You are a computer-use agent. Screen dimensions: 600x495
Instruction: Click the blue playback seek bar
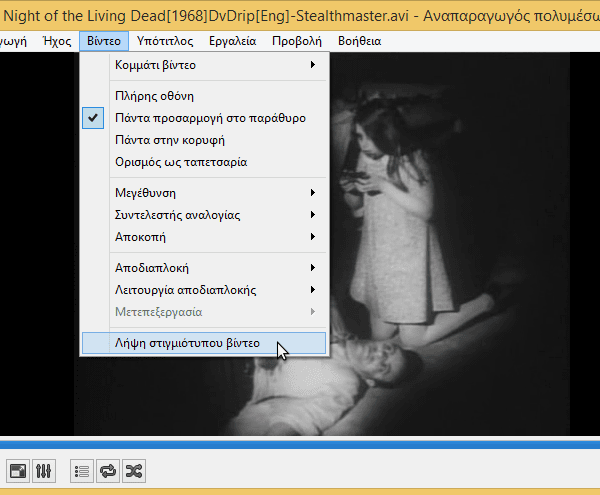click(300, 445)
